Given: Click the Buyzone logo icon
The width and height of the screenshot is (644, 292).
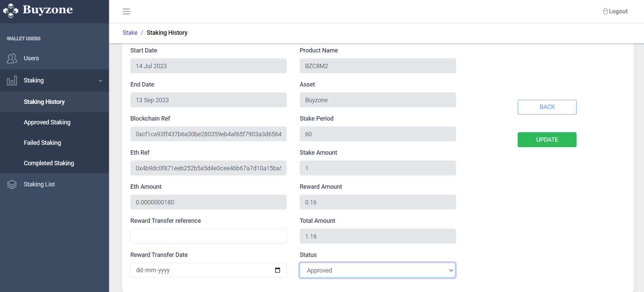Looking at the screenshot, I should [11, 11].
